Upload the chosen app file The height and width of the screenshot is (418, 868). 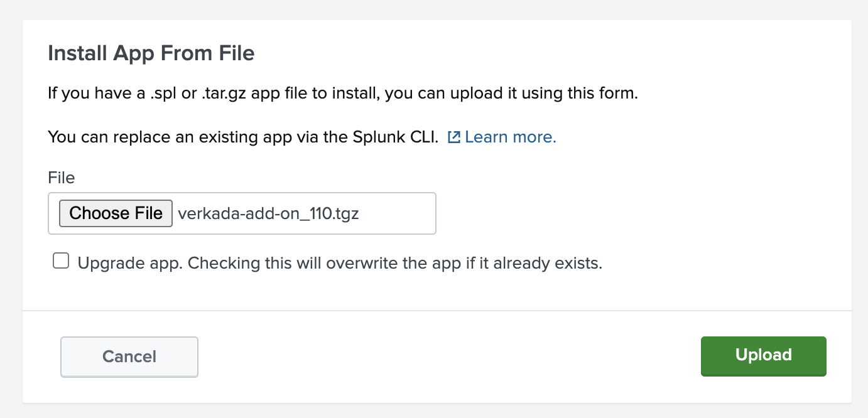[x=763, y=355]
